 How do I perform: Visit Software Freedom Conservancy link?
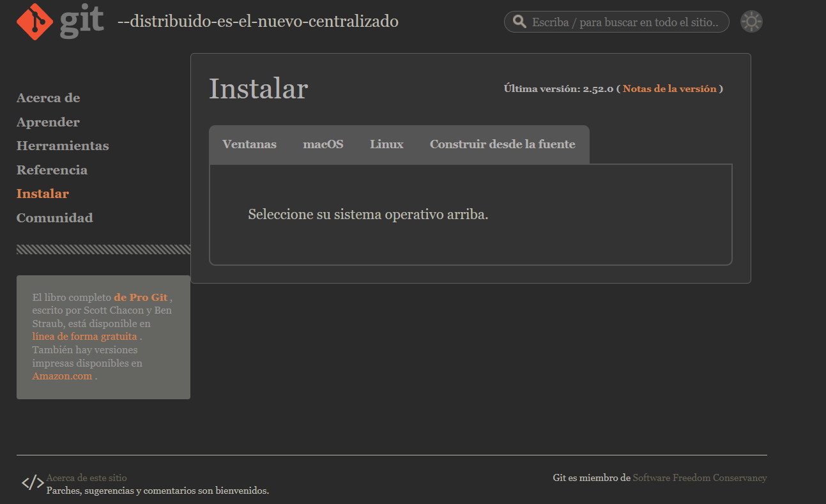click(x=700, y=478)
